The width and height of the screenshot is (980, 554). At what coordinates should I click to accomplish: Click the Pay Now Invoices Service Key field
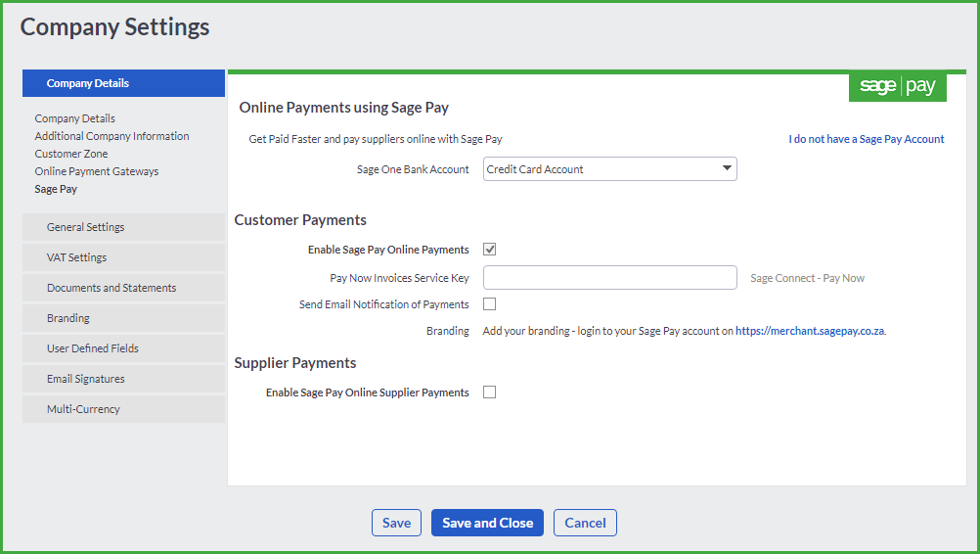point(610,278)
